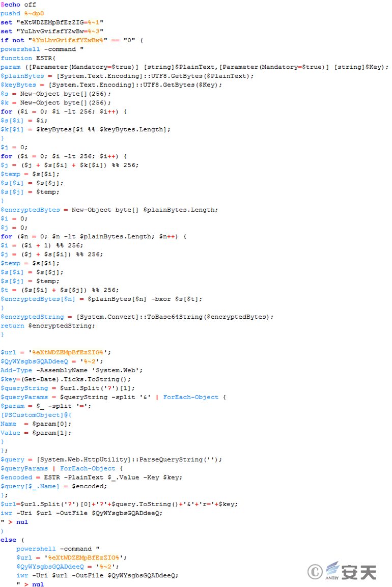Click the "$param = $_ -split '=';" line
The image size is (392, 587).
coord(46,406)
